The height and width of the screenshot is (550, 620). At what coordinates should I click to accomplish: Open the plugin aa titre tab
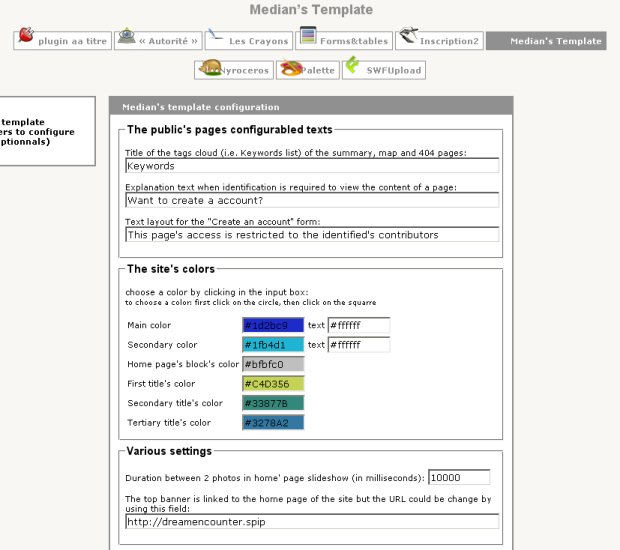tap(62, 41)
